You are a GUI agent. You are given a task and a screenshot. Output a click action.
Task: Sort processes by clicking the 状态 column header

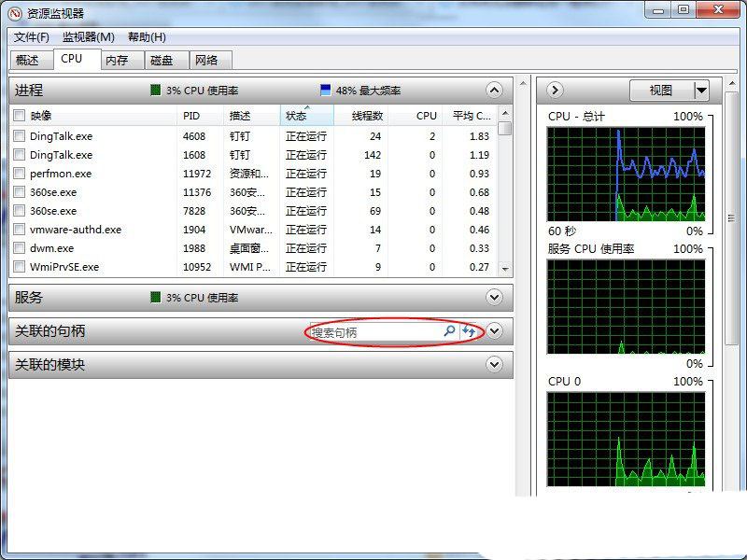tap(295, 116)
